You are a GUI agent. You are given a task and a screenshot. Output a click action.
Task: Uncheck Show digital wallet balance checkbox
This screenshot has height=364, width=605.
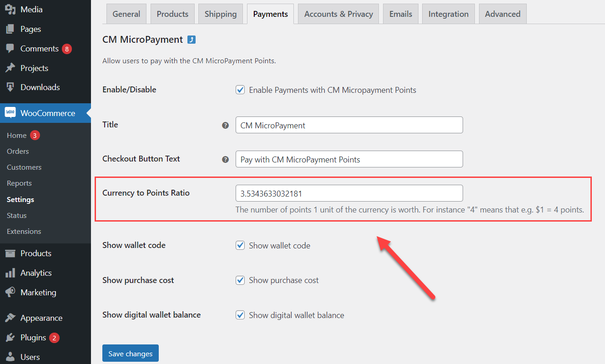pos(240,315)
